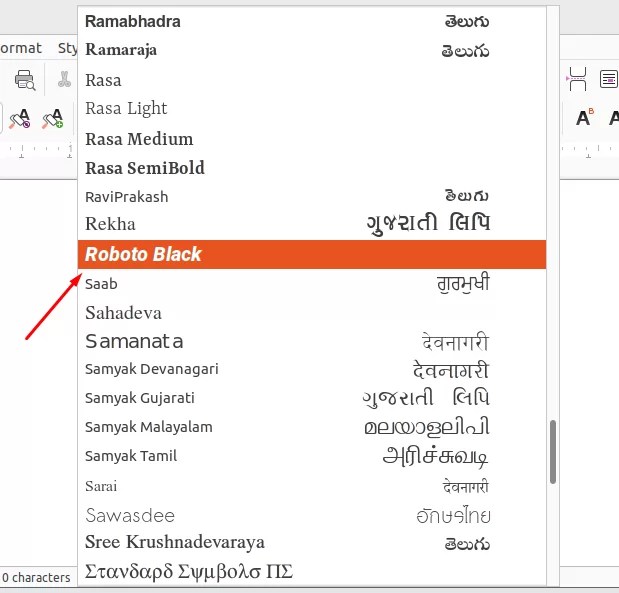
Task: Click the Insert Text Box icon
Action: click(x=608, y=79)
